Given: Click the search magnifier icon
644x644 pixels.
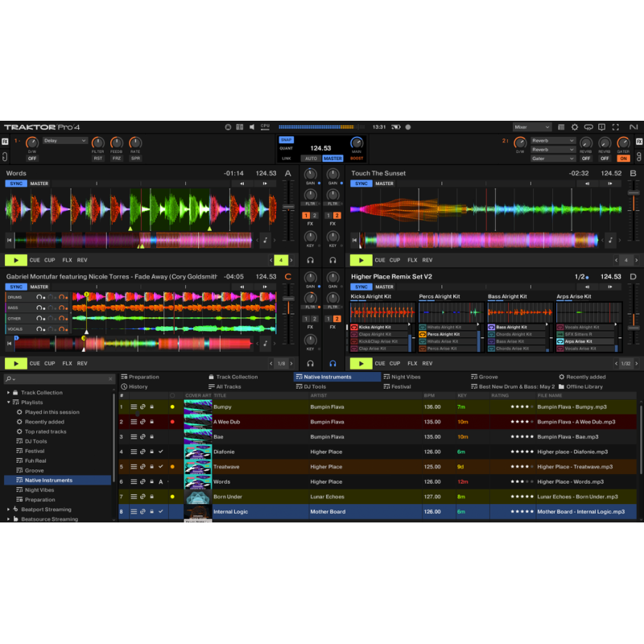Looking at the screenshot, I should click(8, 378).
